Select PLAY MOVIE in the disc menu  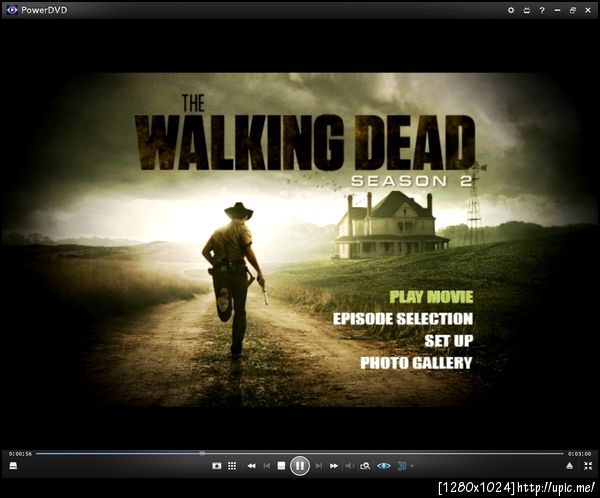(x=431, y=297)
